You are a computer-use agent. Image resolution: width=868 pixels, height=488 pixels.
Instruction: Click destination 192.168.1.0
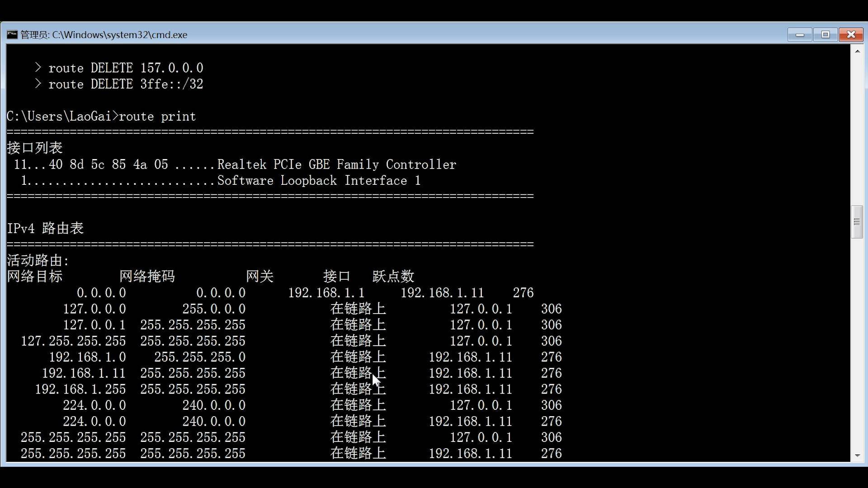pos(87,357)
